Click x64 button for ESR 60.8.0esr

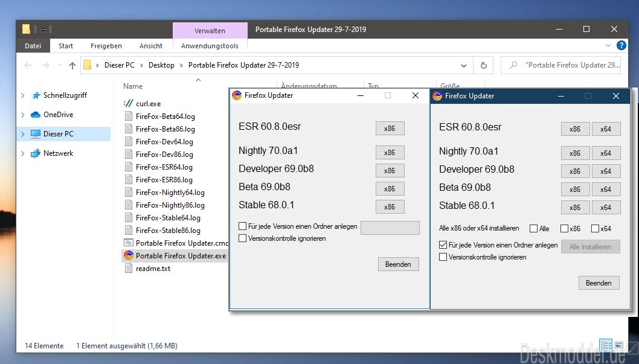606,129
